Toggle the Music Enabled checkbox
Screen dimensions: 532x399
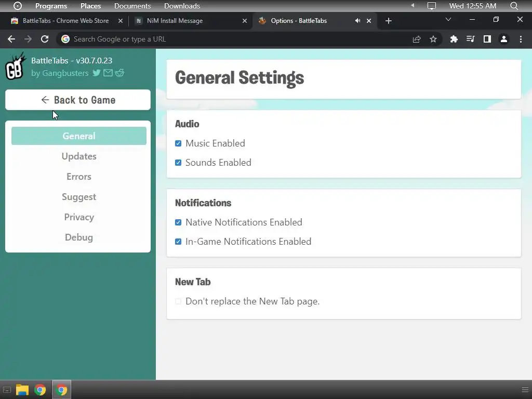coord(178,143)
